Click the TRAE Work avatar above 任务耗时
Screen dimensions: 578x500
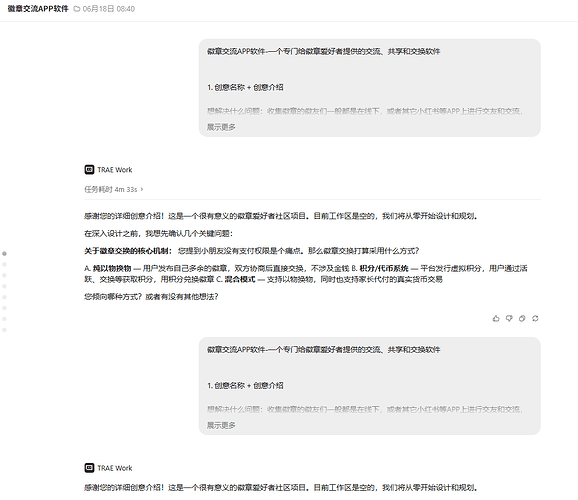point(89,170)
